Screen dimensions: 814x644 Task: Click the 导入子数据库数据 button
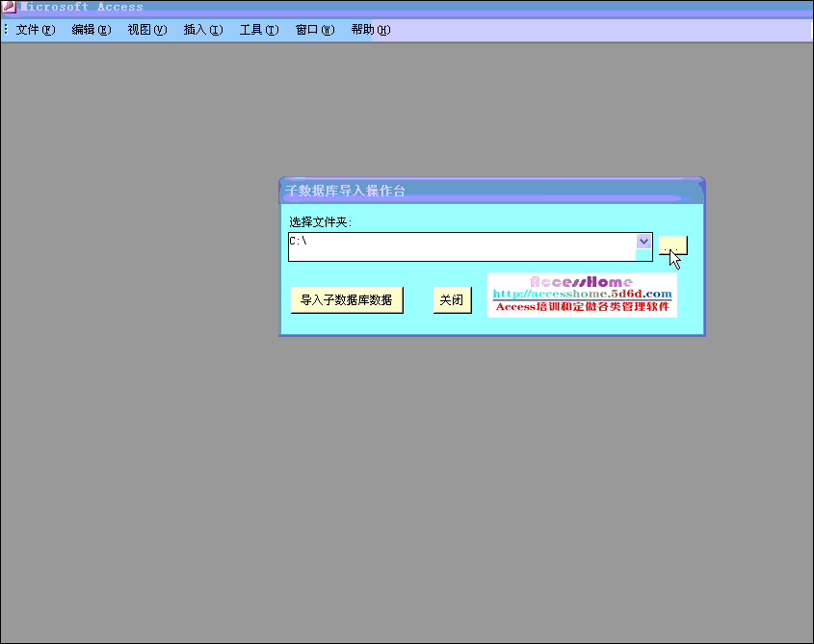(347, 300)
